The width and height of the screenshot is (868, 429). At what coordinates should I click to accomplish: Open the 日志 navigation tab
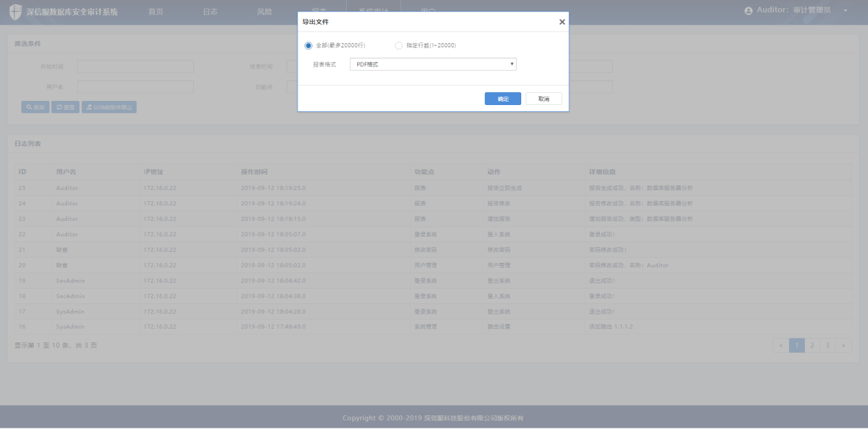[210, 12]
